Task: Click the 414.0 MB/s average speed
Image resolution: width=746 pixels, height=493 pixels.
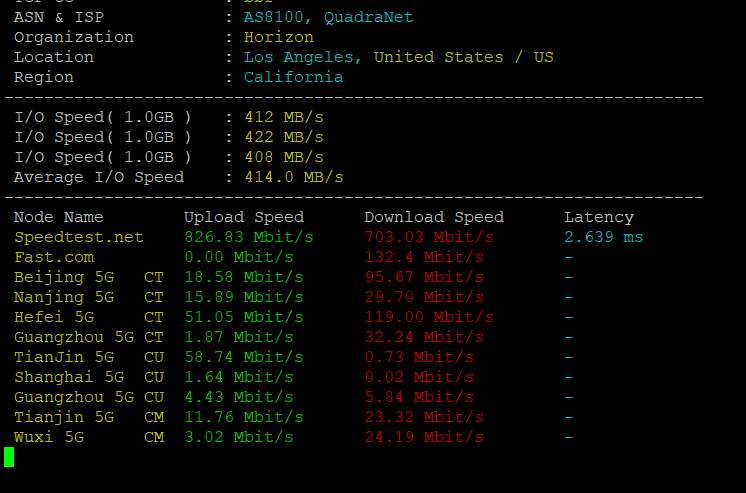Action: click(294, 177)
